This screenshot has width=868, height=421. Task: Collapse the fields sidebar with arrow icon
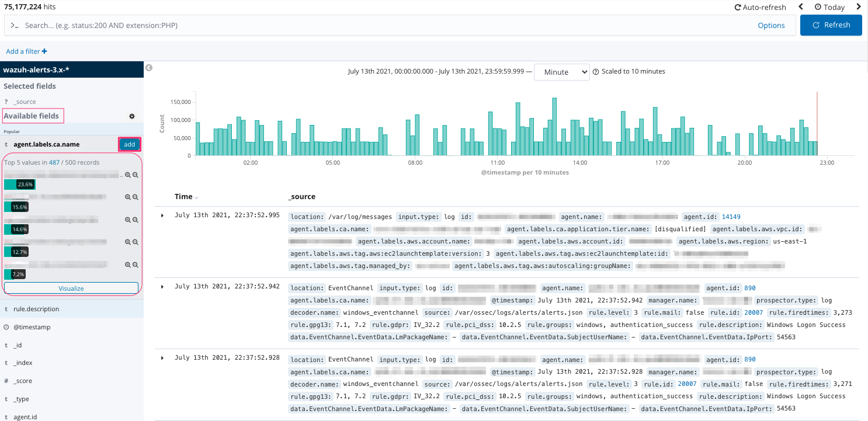tap(149, 68)
